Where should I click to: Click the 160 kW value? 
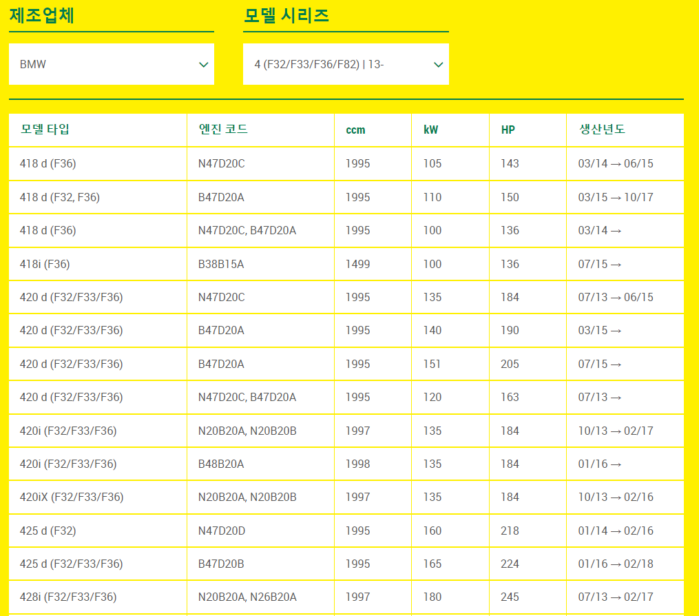tap(432, 531)
